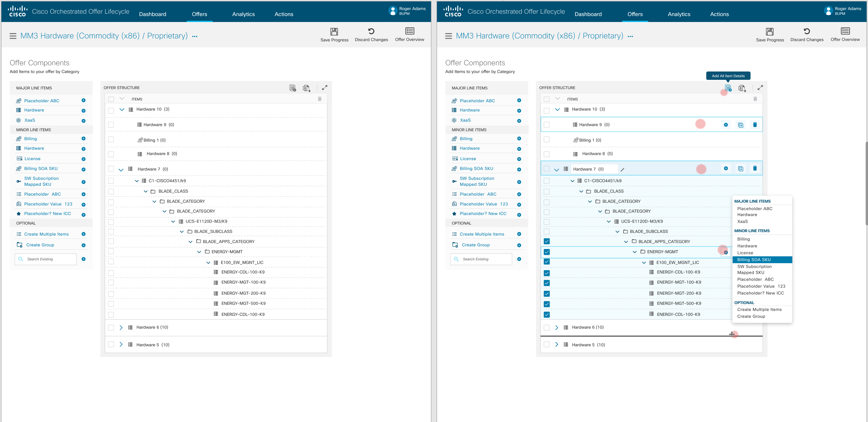
Task: Collapse the checked ENERGY-MGMT folder chevron
Action: [635, 252]
